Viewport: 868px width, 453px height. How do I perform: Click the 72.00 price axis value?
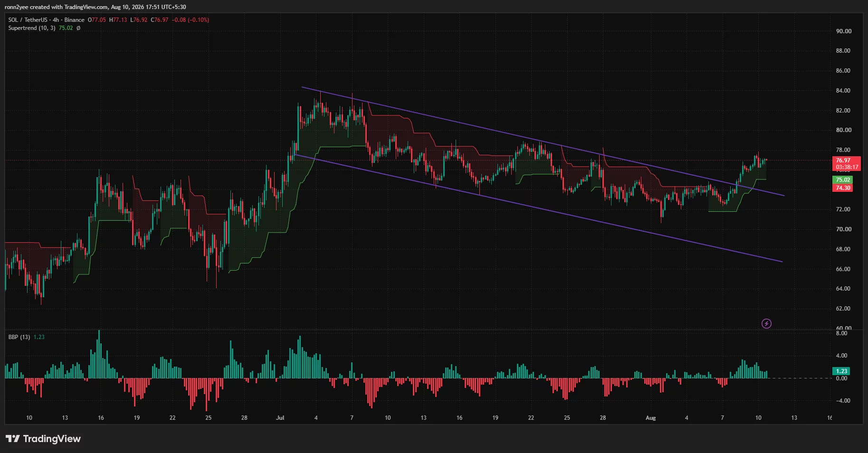(844, 209)
